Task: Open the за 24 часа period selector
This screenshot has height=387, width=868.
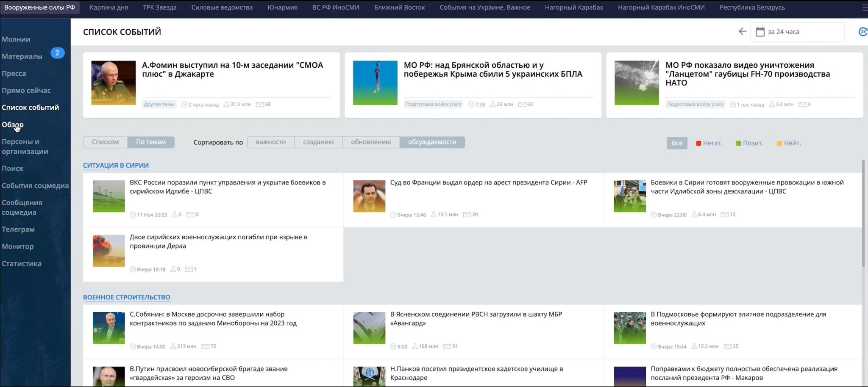Action: (x=797, y=32)
